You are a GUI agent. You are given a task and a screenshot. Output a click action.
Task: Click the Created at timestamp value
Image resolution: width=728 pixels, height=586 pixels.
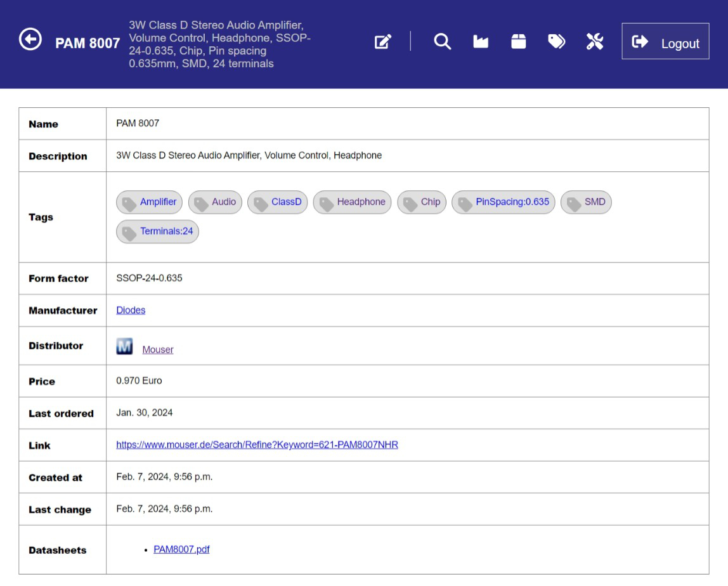164,477
